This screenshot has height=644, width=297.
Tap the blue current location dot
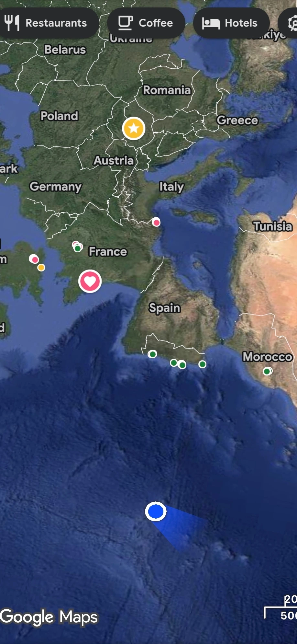click(x=156, y=512)
